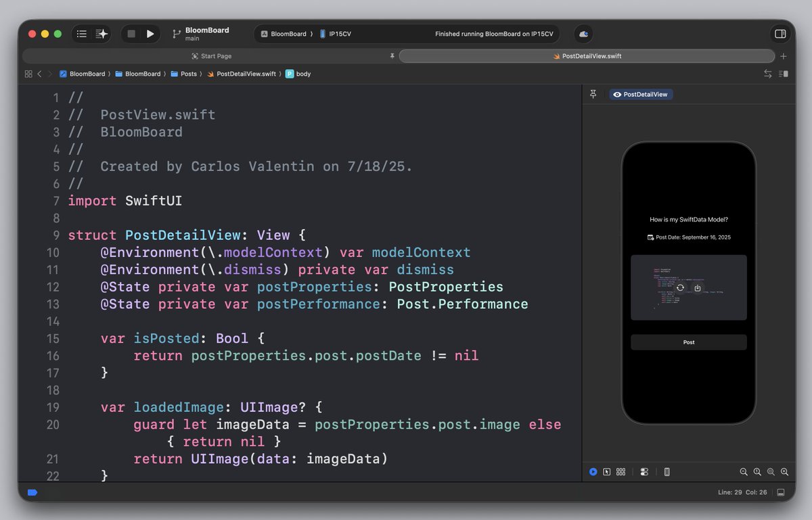Click line number 19 in the gutter
The image size is (812, 520).
coord(52,407)
